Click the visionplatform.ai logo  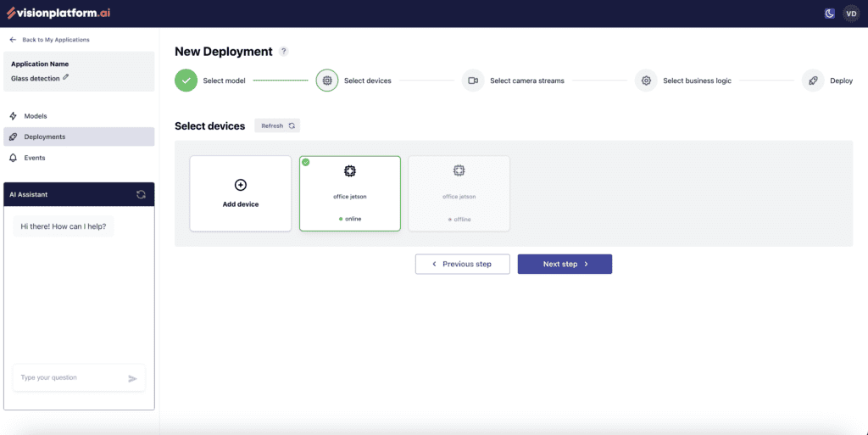tap(58, 13)
